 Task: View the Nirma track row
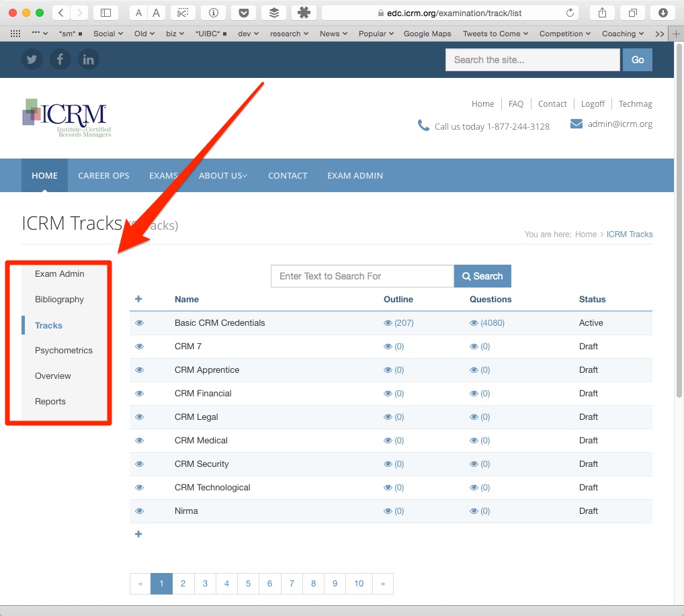[139, 511]
